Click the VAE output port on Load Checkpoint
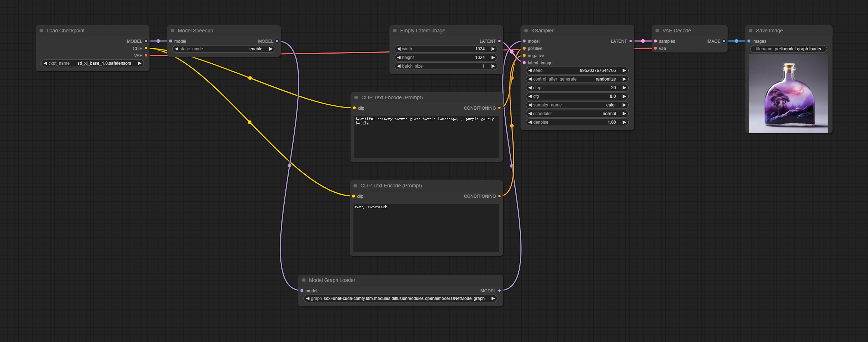 click(x=146, y=56)
